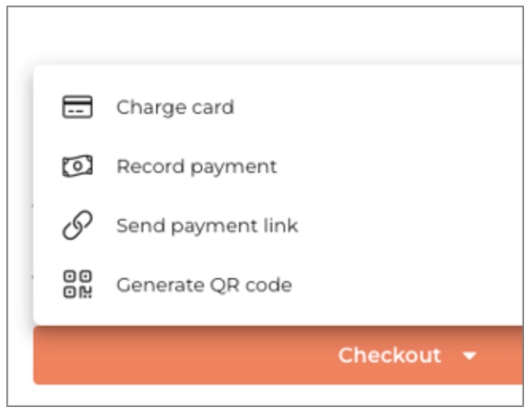Click the chain link icon

[x=77, y=225]
